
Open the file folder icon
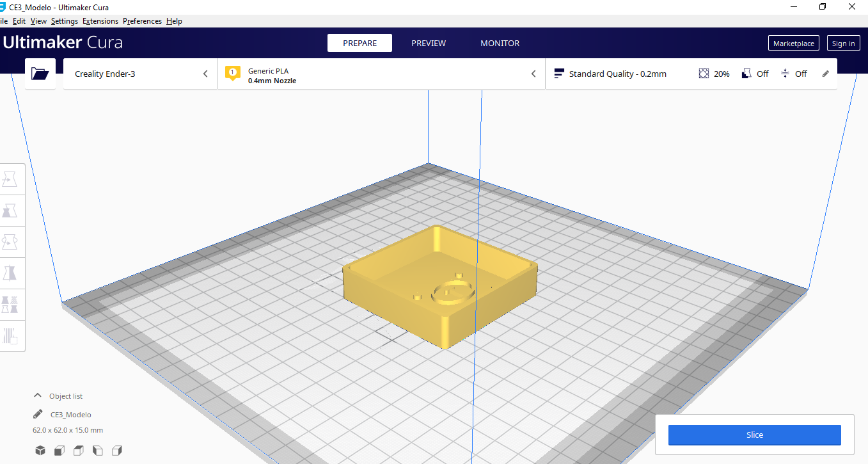(40, 74)
